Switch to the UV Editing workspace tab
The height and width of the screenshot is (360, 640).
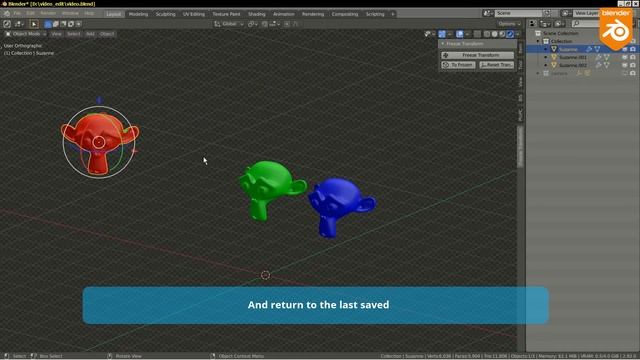[x=193, y=14]
